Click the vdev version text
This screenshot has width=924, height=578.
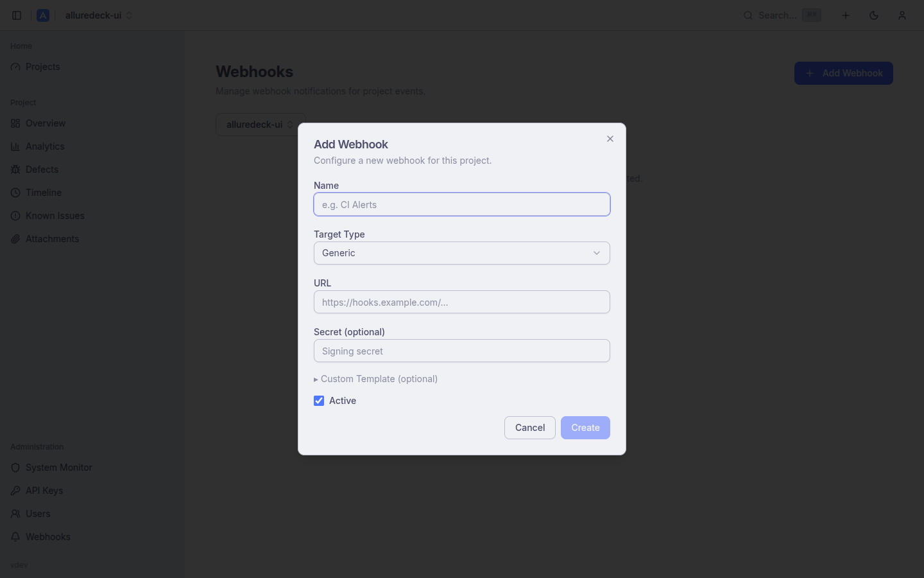[19, 565]
